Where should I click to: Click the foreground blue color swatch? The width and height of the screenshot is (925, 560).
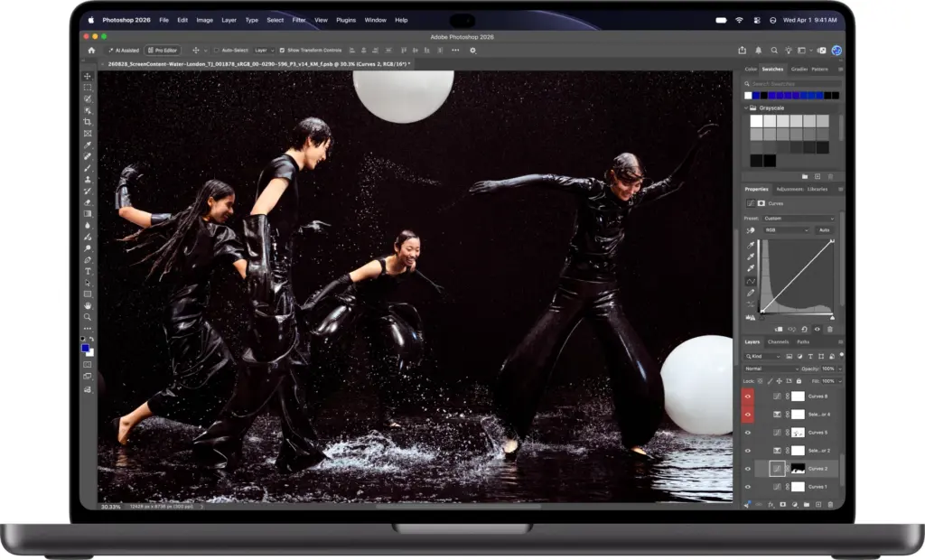point(85,348)
